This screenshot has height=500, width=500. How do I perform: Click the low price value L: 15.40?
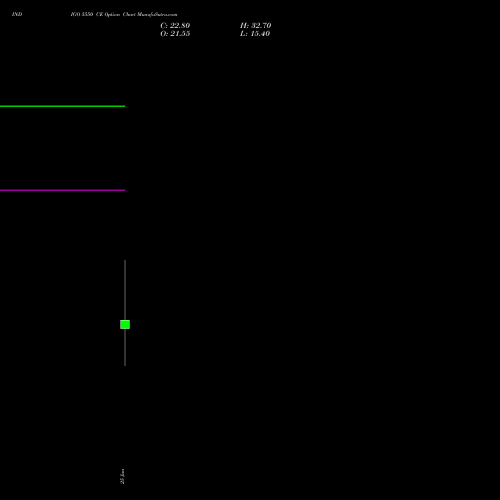(255, 34)
